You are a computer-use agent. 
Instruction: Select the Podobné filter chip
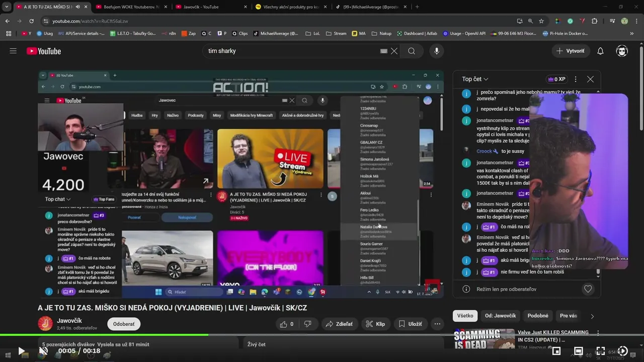point(538,316)
